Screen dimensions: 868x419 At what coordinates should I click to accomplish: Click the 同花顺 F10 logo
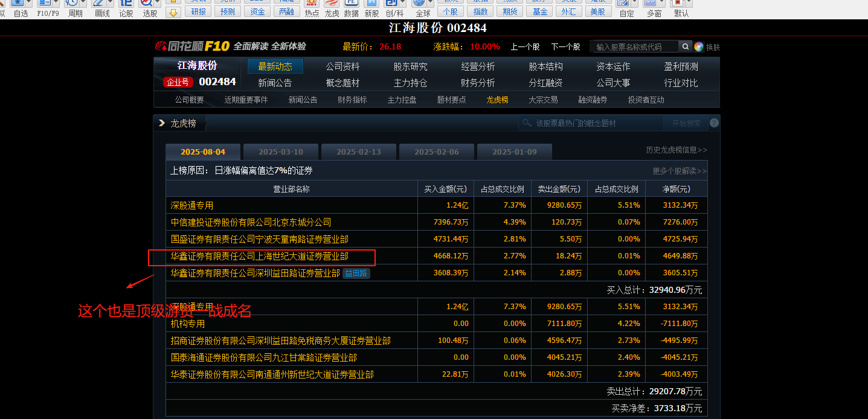192,46
